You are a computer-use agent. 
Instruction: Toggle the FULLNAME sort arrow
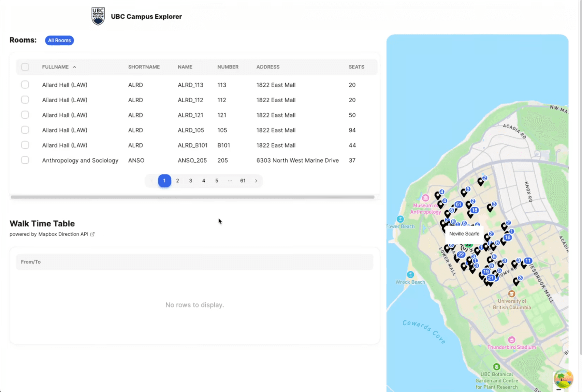tap(74, 67)
